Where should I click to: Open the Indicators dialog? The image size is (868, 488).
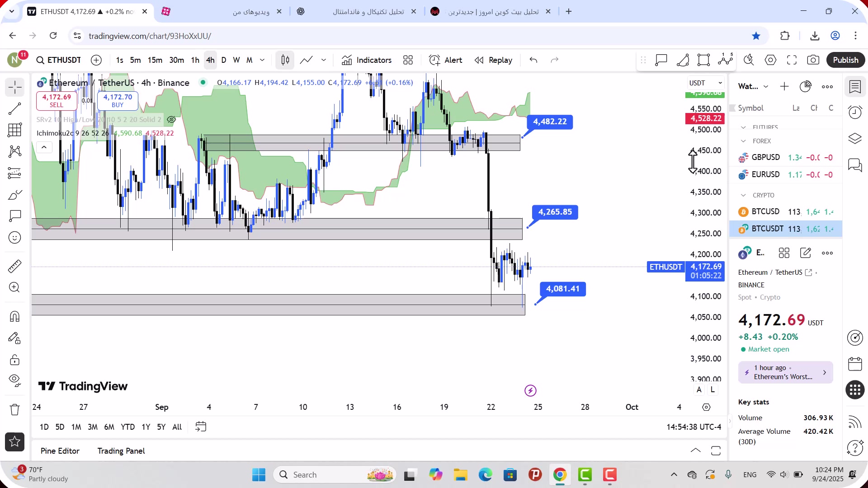tap(367, 60)
